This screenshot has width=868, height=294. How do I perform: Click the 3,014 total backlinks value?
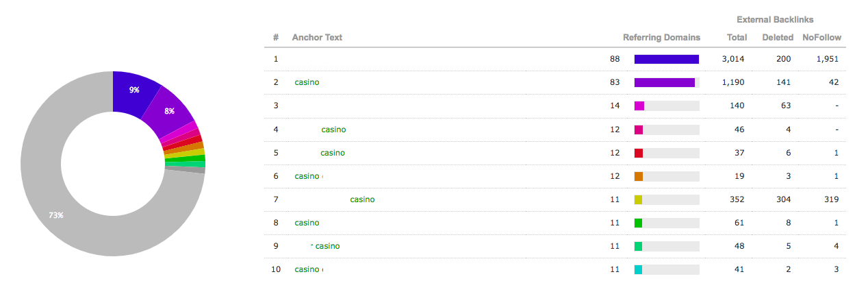tap(733, 59)
